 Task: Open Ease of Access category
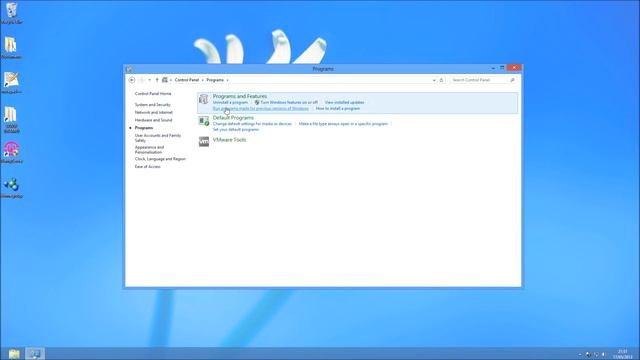tap(148, 167)
